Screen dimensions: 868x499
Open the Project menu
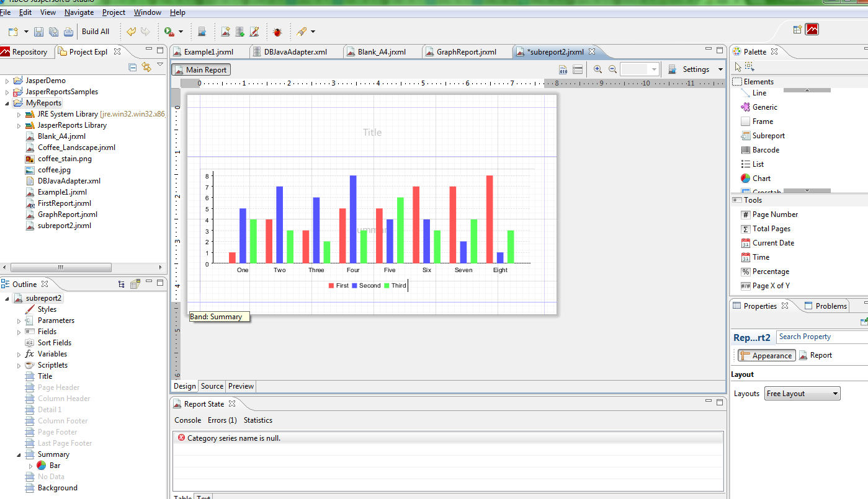pyautogui.click(x=114, y=12)
